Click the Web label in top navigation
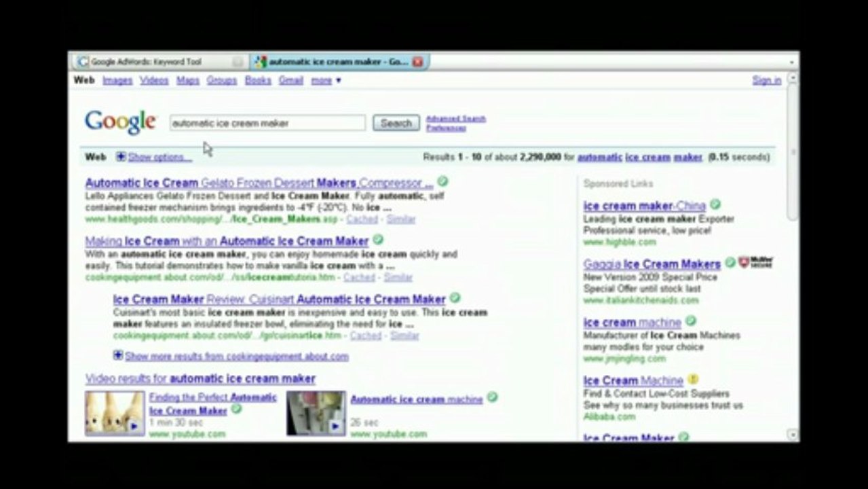Image resolution: width=868 pixels, height=489 pixels. tap(84, 80)
